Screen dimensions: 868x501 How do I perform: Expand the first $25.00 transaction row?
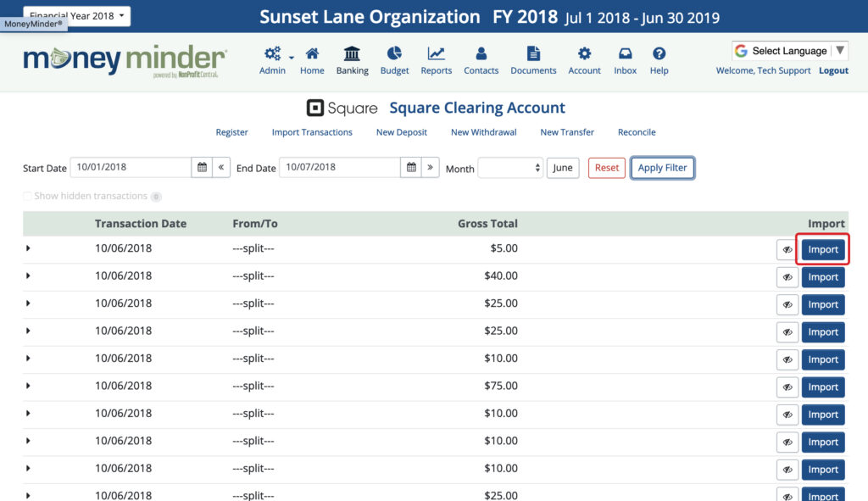pyautogui.click(x=28, y=303)
